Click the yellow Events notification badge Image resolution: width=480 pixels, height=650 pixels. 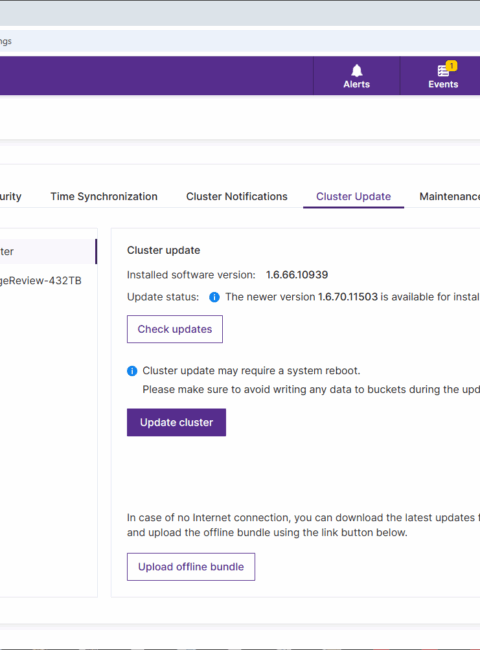pos(451,65)
